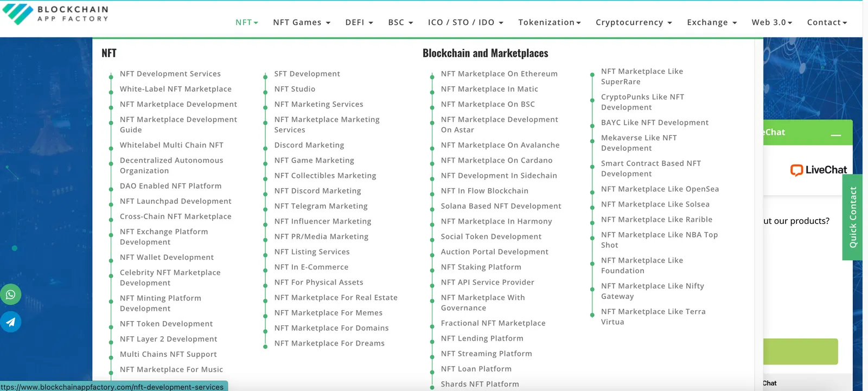Open NFT Development Services link
Image resolution: width=868 pixels, height=391 pixels.
(x=170, y=74)
